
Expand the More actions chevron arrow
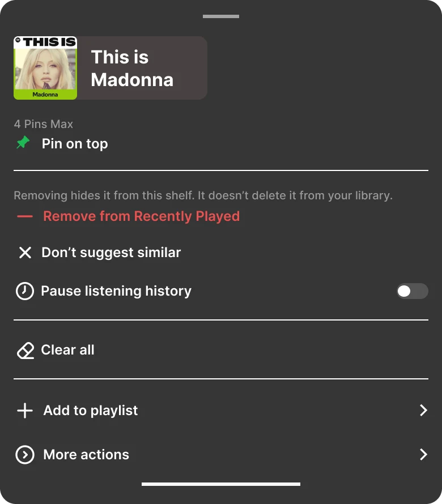[423, 454]
